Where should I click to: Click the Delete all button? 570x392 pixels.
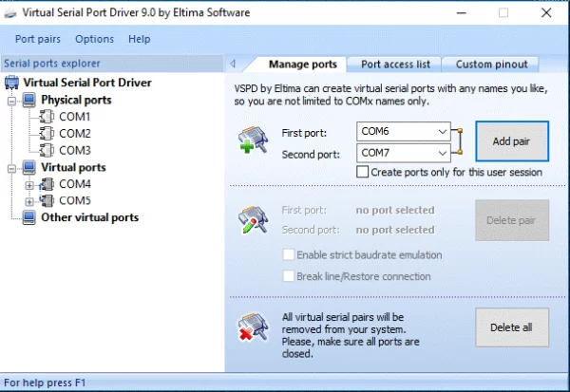point(512,327)
